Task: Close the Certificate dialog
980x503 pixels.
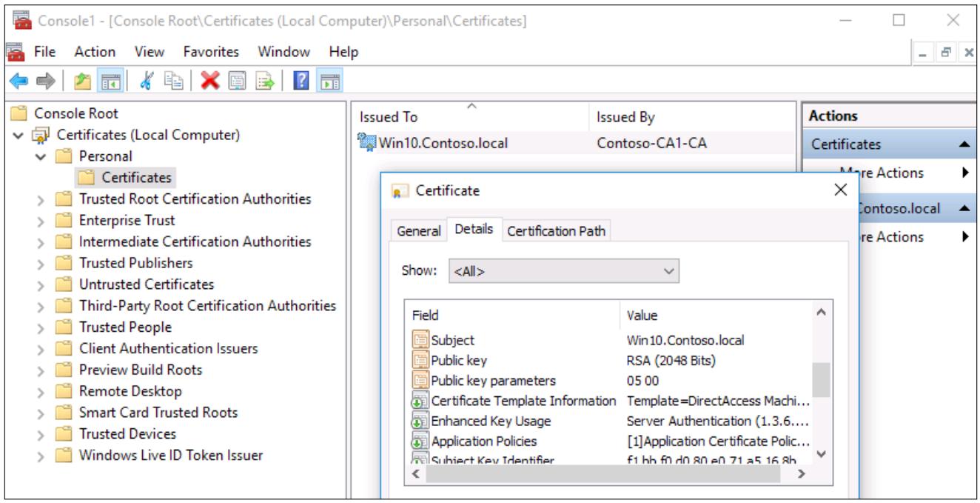Action: click(840, 190)
